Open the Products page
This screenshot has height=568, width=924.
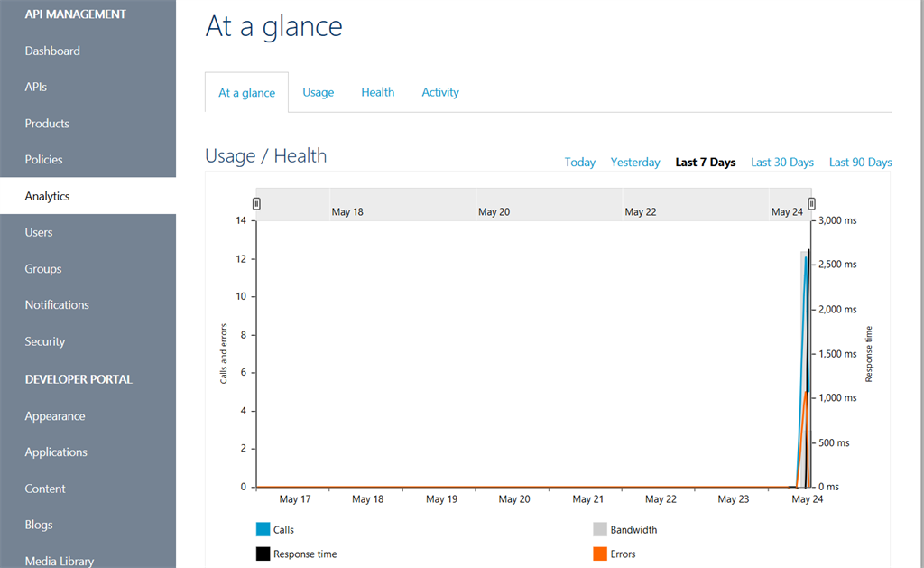click(x=47, y=123)
